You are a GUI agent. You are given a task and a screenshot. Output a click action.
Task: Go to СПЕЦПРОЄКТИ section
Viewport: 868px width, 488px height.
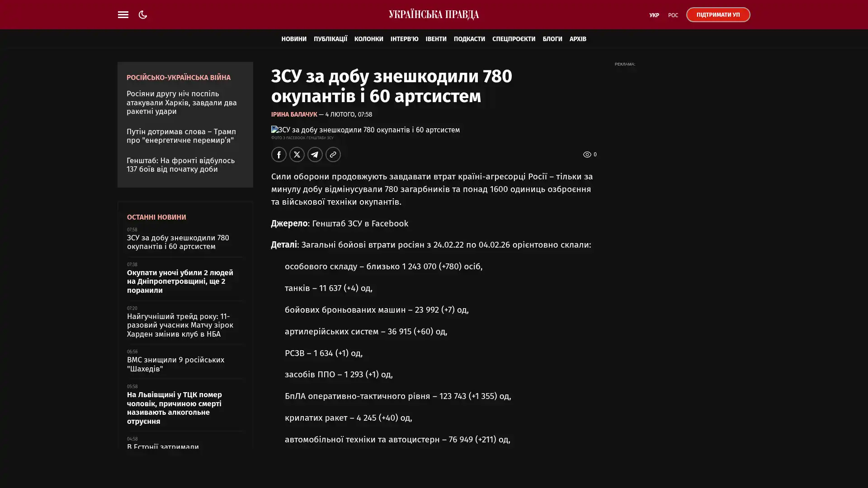[513, 39]
